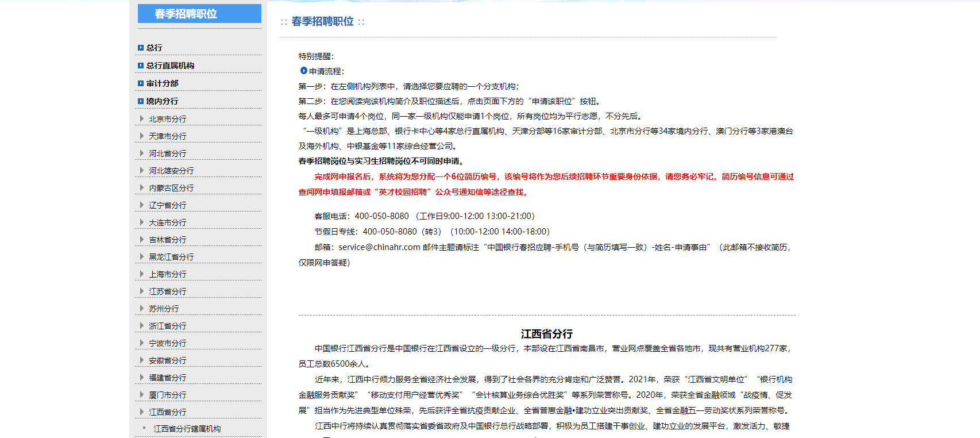The width and height of the screenshot is (980, 438).
Task: Expand the arrow beside 天津市分行
Action: [x=142, y=136]
